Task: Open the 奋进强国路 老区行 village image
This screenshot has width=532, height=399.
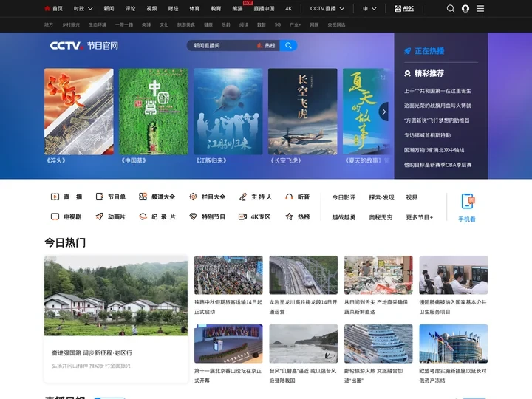Action: coord(116,296)
